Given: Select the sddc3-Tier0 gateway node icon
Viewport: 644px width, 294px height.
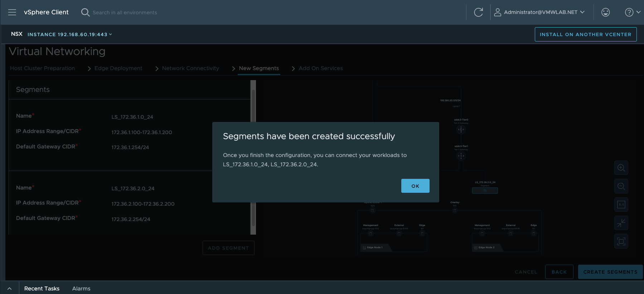Looking at the screenshot, I should pyautogui.click(x=461, y=129).
